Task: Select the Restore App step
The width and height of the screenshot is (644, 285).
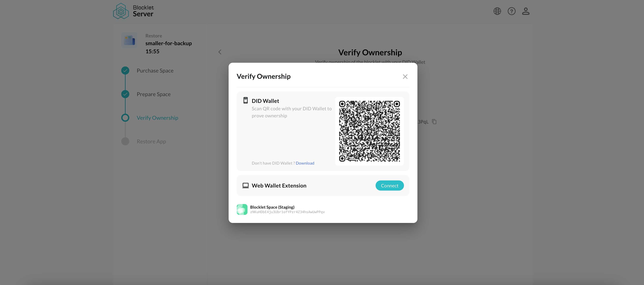Action: [151, 141]
